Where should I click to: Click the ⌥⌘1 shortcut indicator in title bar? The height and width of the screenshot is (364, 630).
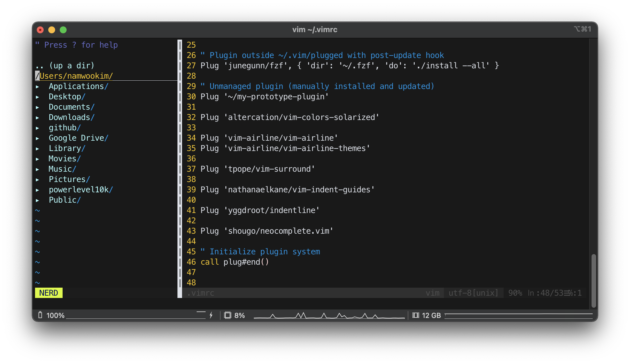583,29
